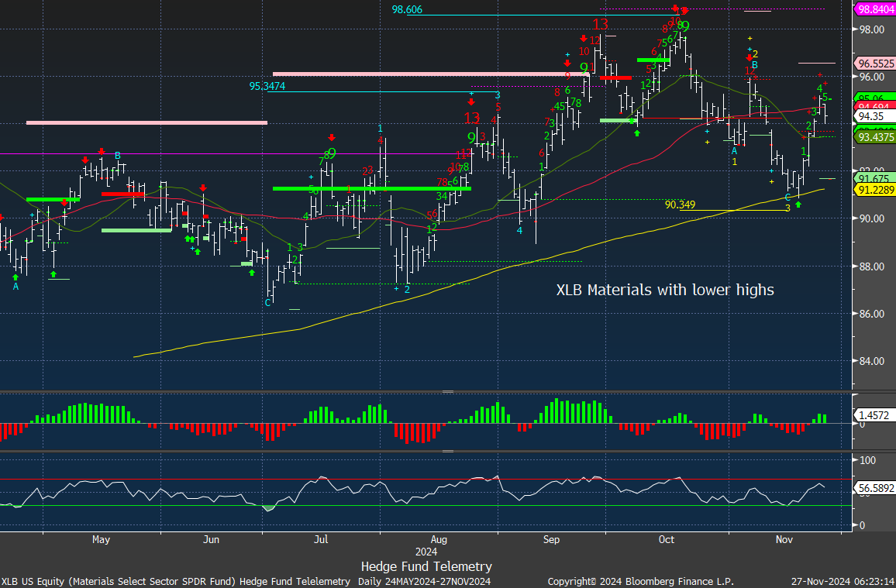The image size is (896, 588).
Task: Click the 56.5892 oscillator value tag
Action: point(874,489)
